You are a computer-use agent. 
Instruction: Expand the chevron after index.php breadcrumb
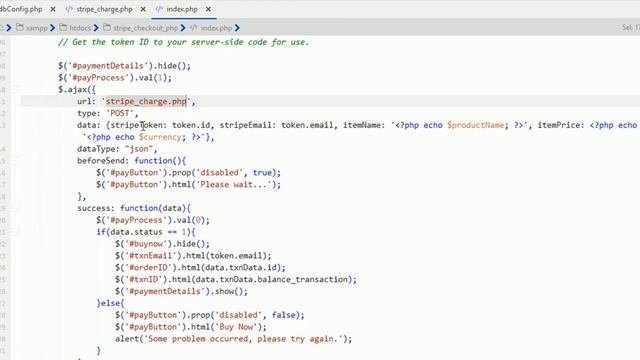(x=237, y=28)
